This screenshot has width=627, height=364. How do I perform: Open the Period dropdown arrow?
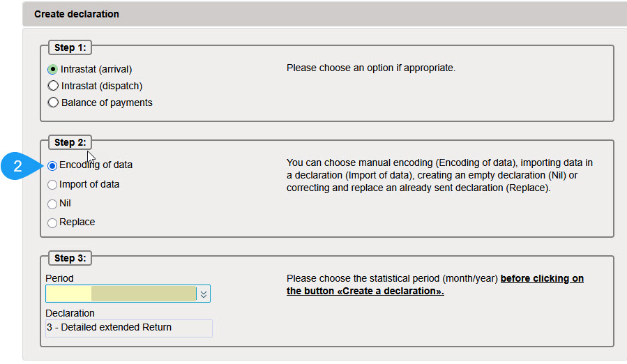[203, 294]
